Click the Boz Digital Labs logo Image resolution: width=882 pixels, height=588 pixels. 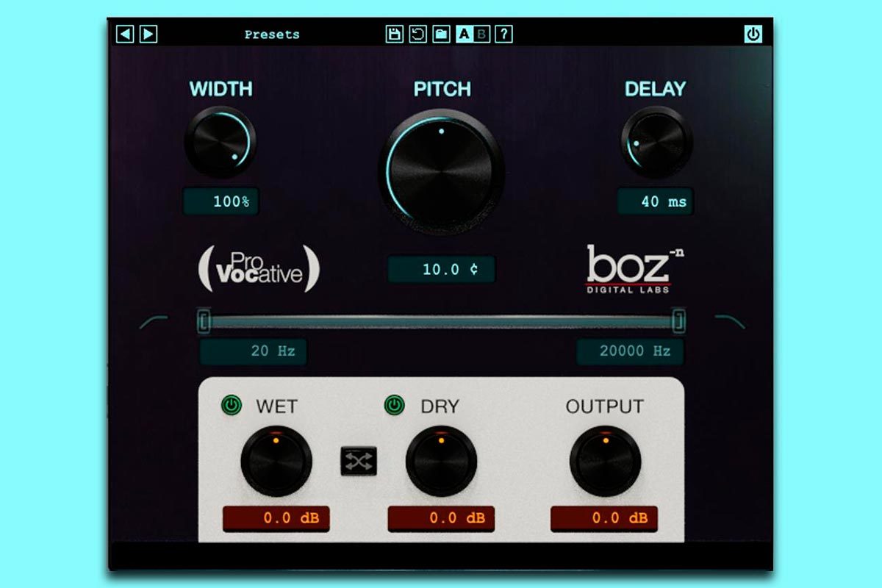(x=634, y=268)
